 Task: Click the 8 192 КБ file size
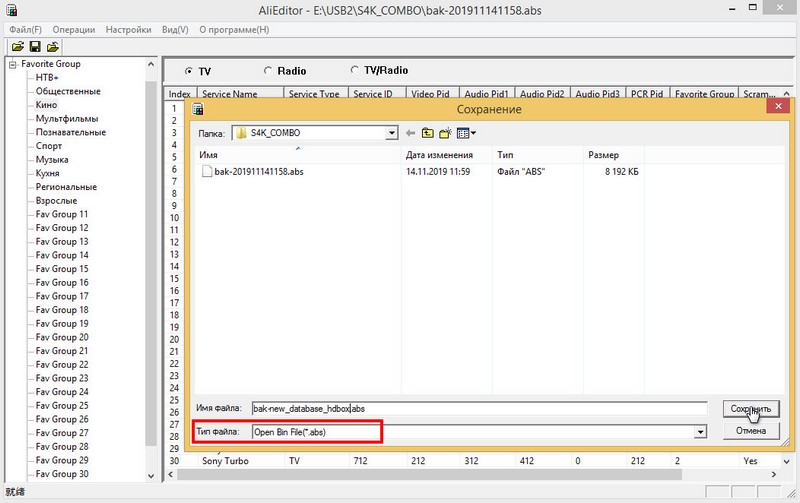(621, 172)
